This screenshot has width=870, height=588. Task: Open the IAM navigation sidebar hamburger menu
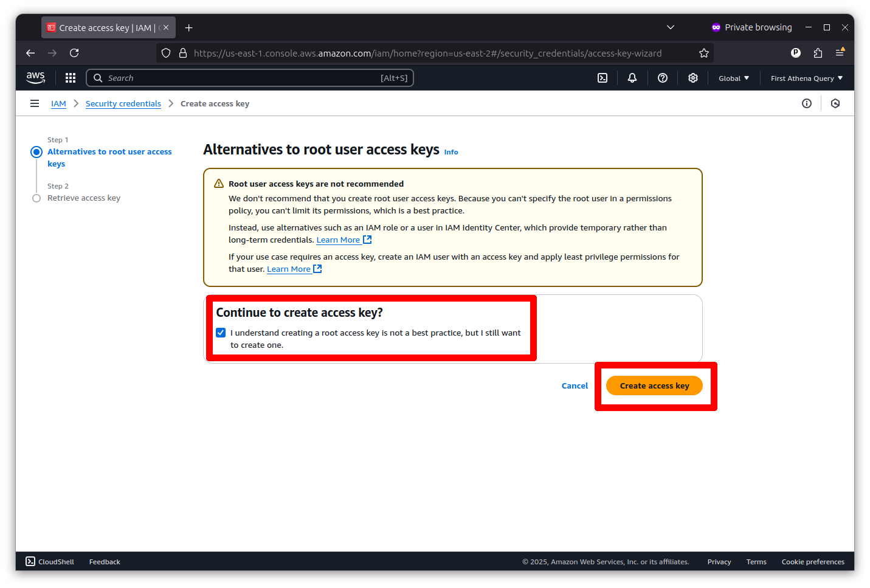[35, 103]
